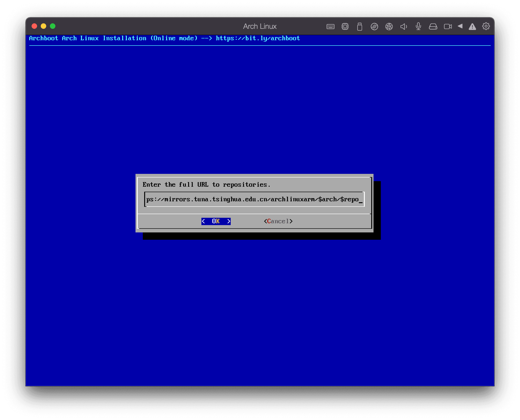Open the keyboard icon in VM toolbar
Image resolution: width=520 pixels, height=420 pixels.
[330, 27]
